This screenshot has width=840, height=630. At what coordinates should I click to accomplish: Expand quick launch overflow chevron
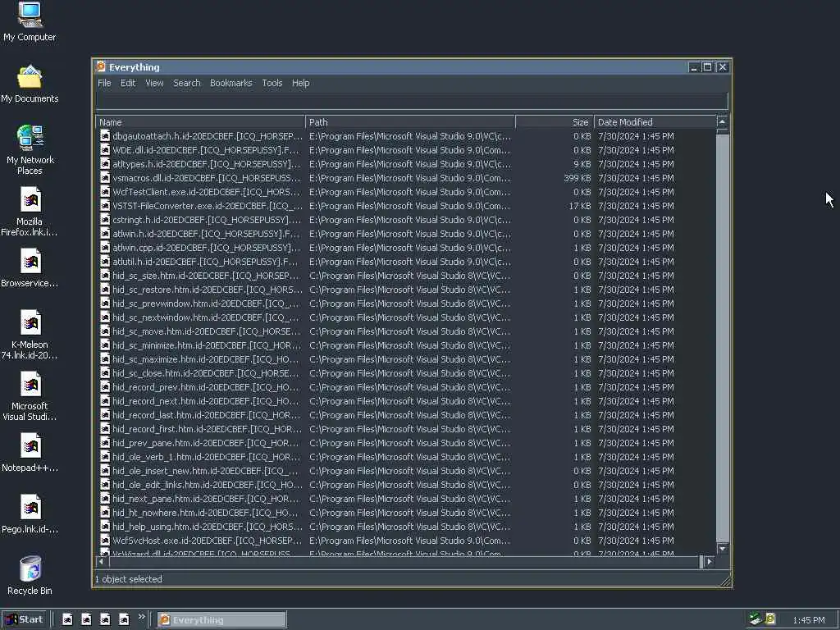tap(141, 617)
